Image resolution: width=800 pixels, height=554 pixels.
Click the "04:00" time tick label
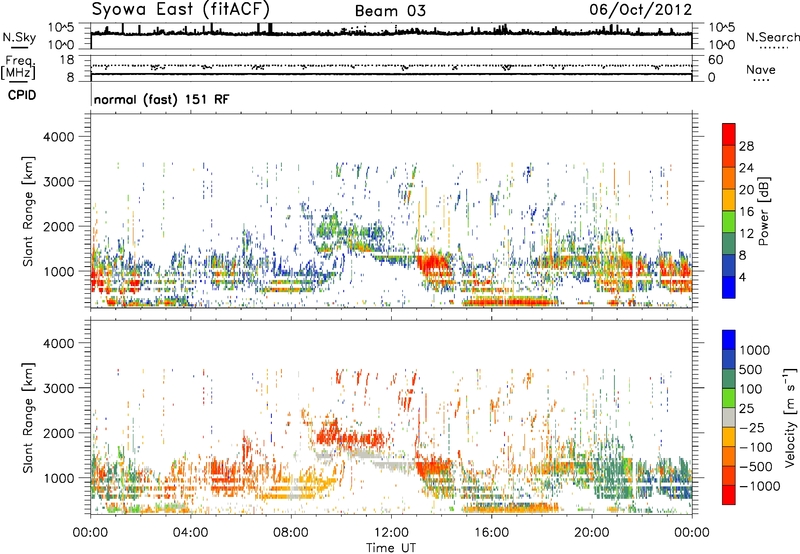[191, 533]
